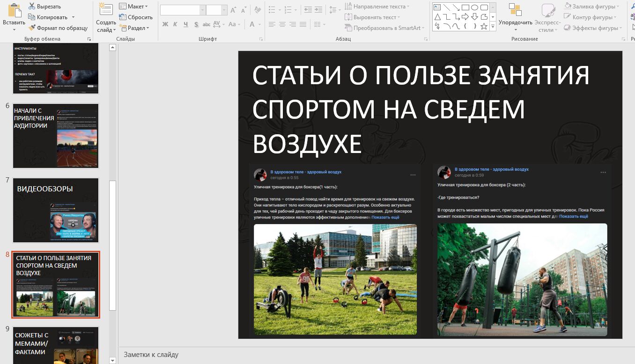Viewport: 635px width, 364px height.
Task: Click the Вставить (Paste) clipboard icon
Action: 14,10
